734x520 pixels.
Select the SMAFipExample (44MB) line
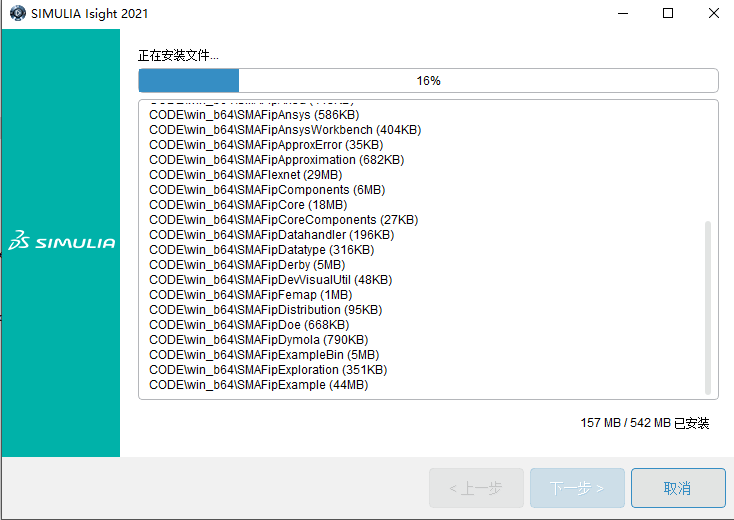coord(258,385)
